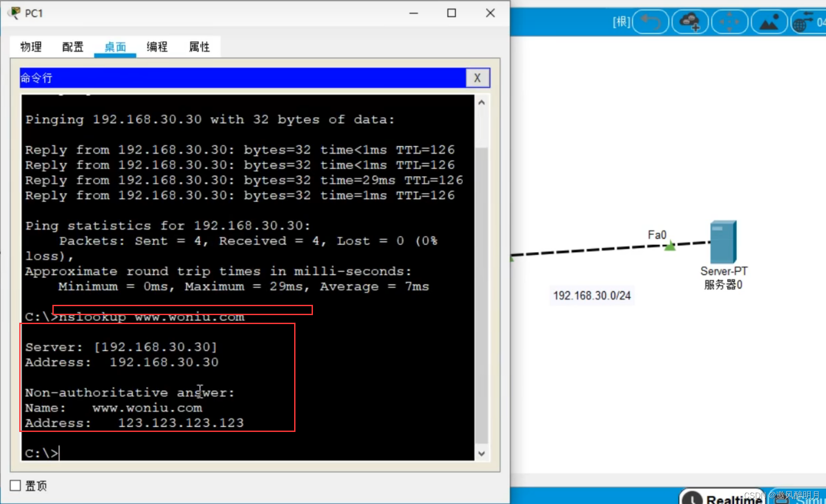Viewport: 826px width, 504px height.
Task: Click the move object arrows icon
Action: pos(730,21)
